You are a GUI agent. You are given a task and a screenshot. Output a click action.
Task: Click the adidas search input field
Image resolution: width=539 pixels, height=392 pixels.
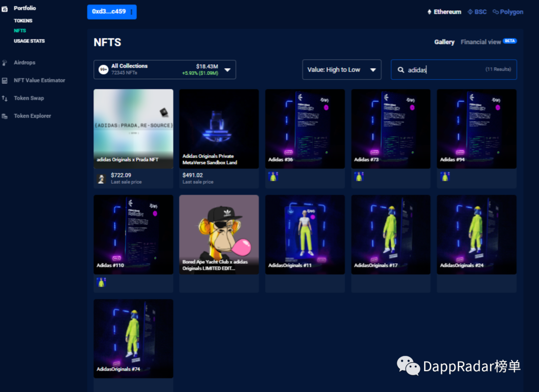[454, 70]
